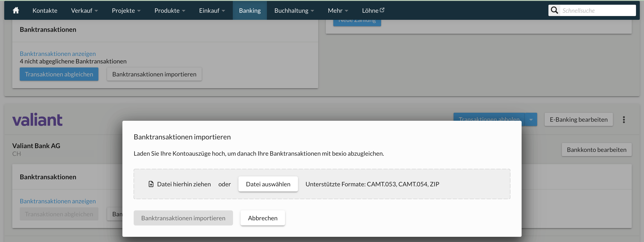Viewport: 644px width, 242px height.
Task: Open the Buchhaltung dropdown
Action: (x=294, y=11)
